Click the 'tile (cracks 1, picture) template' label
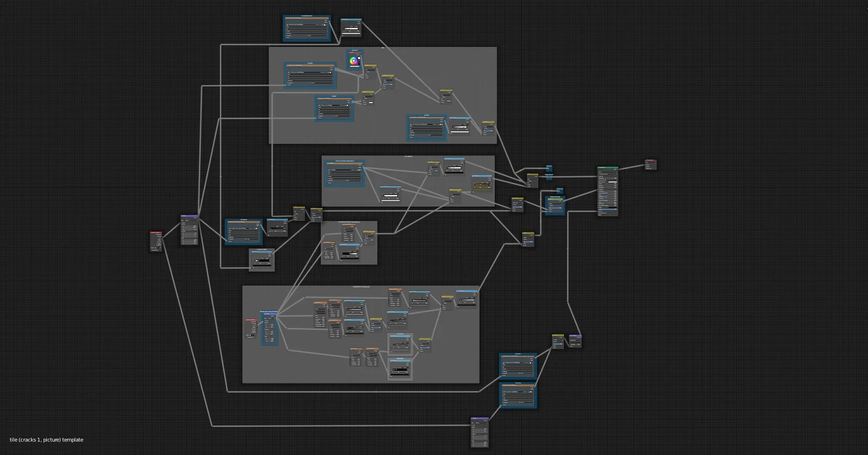Image resolution: width=868 pixels, height=455 pixels. point(47,440)
